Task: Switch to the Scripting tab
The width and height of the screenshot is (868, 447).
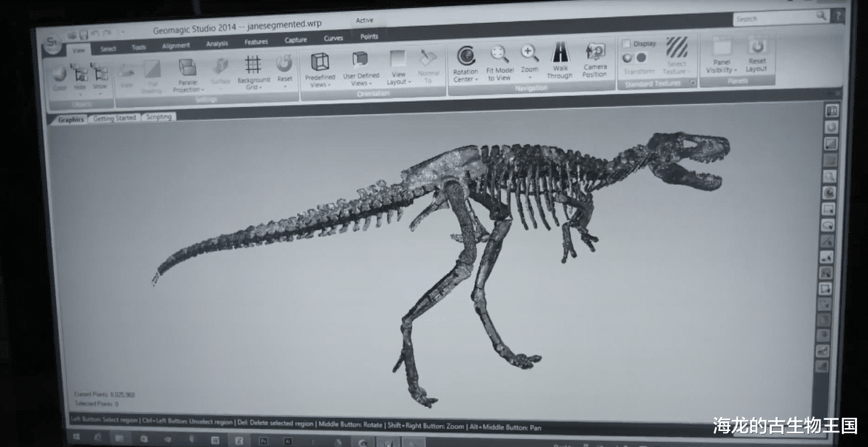Action: click(159, 117)
